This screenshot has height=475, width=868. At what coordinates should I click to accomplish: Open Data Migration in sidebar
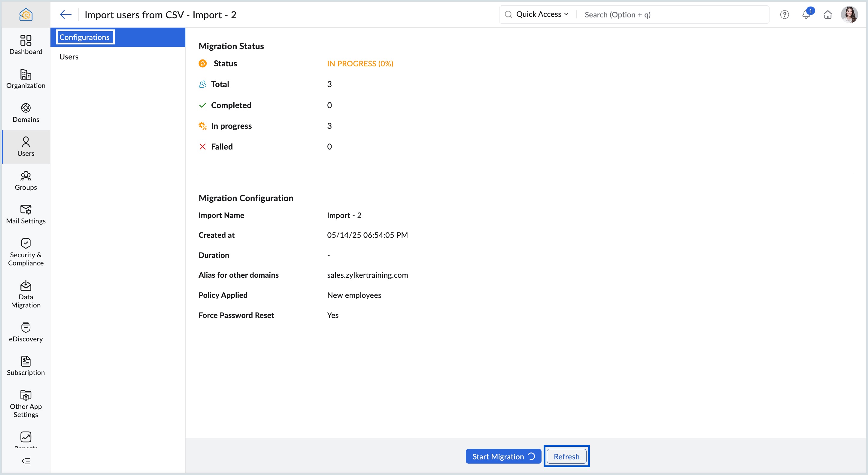(26, 295)
